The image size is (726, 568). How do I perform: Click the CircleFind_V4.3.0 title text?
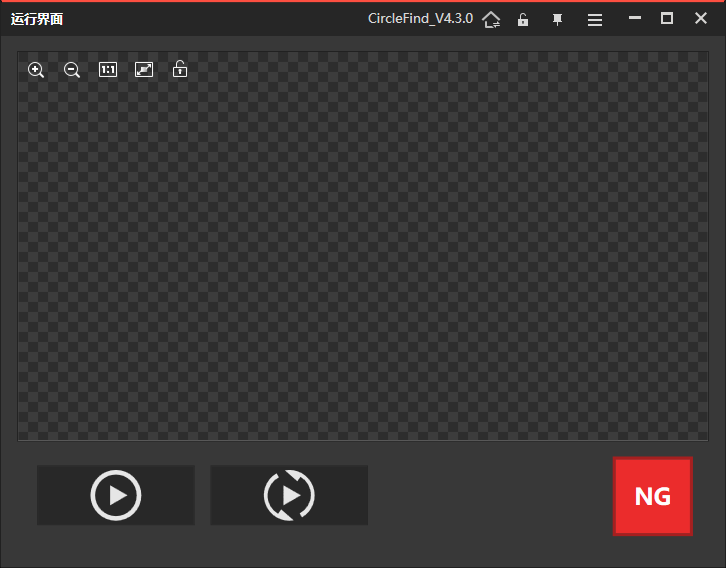pyautogui.click(x=420, y=19)
